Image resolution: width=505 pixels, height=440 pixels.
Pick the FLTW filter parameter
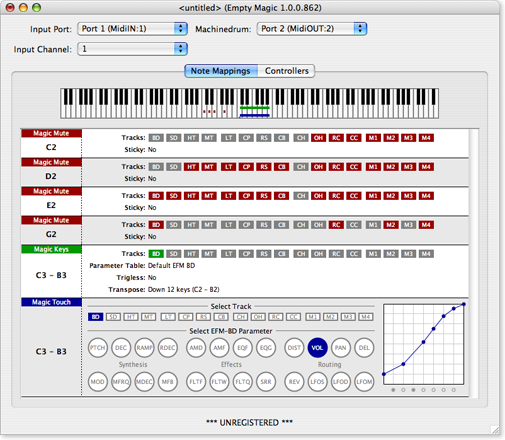pos(219,382)
